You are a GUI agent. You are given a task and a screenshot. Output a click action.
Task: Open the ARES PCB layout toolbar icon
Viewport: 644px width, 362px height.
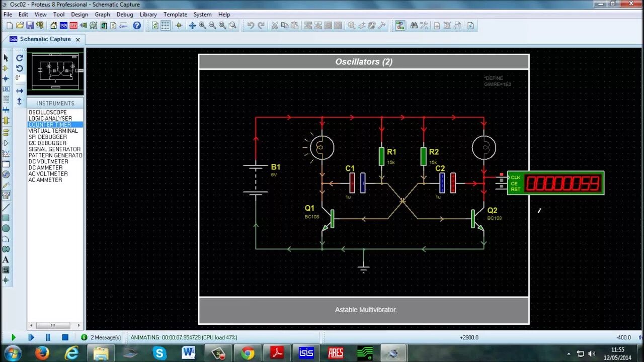(73, 25)
